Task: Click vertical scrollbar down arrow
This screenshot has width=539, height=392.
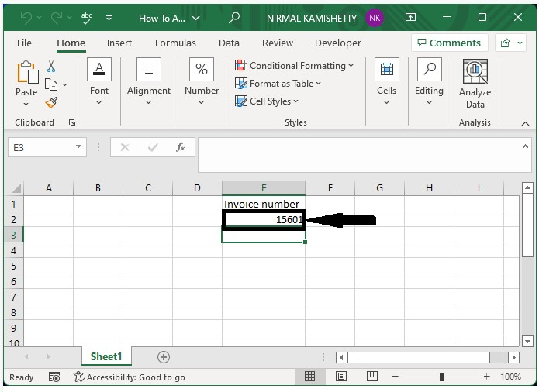Action: point(527,341)
